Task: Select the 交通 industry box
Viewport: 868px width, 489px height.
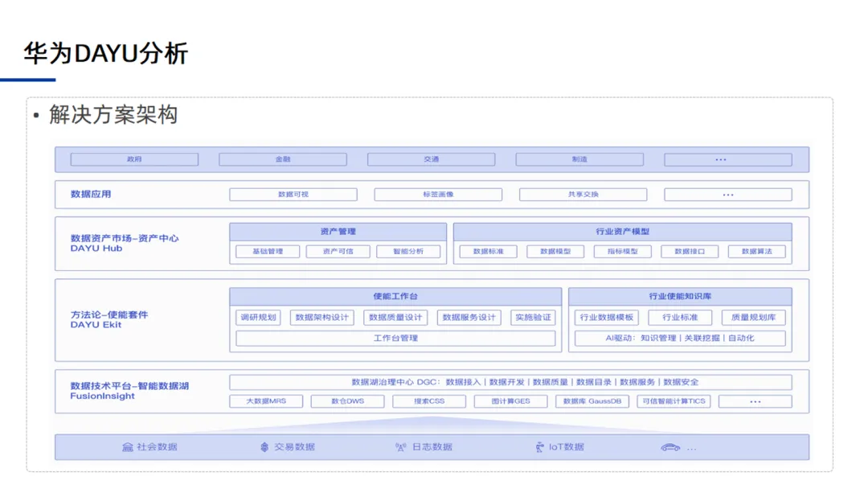Action: [x=432, y=159]
